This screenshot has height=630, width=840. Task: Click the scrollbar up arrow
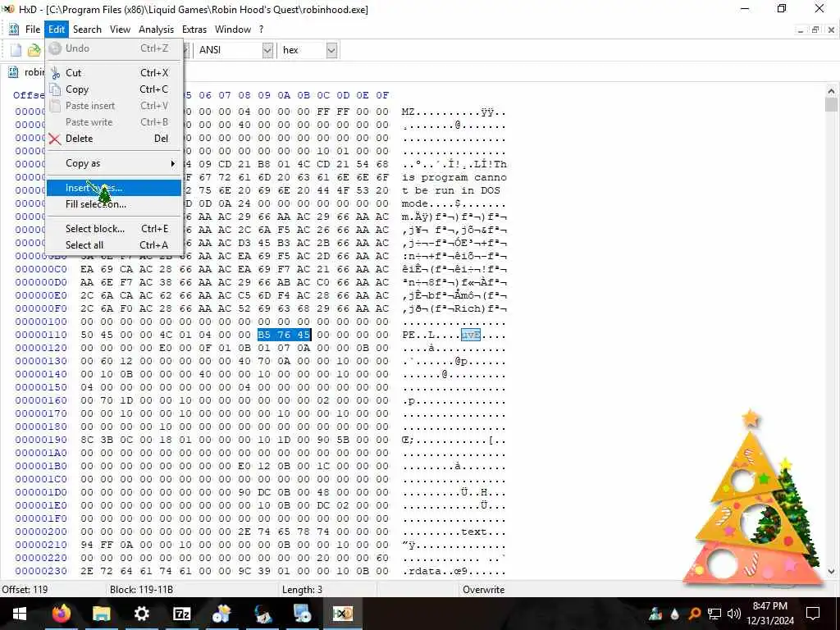coord(831,92)
